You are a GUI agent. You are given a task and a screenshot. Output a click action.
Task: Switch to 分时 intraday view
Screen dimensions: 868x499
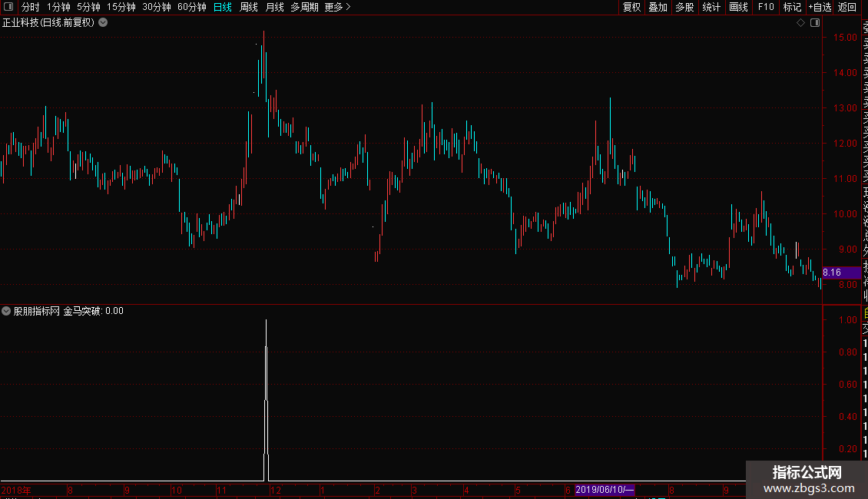click(31, 7)
